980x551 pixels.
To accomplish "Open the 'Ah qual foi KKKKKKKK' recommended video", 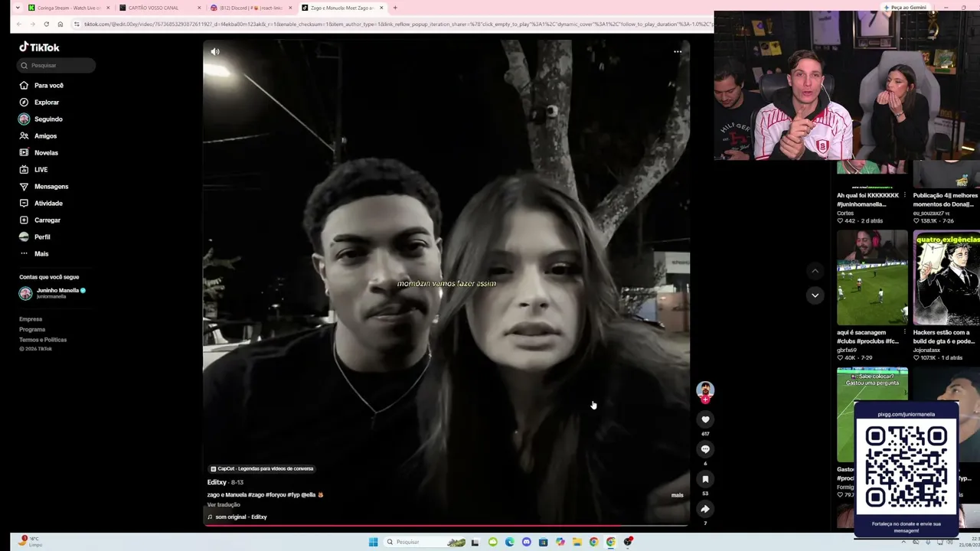I will [x=872, y=173].
